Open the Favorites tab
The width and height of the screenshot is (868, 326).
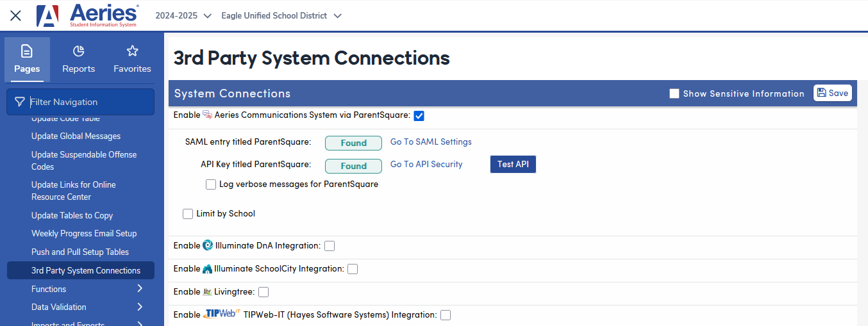coord(132,60)
